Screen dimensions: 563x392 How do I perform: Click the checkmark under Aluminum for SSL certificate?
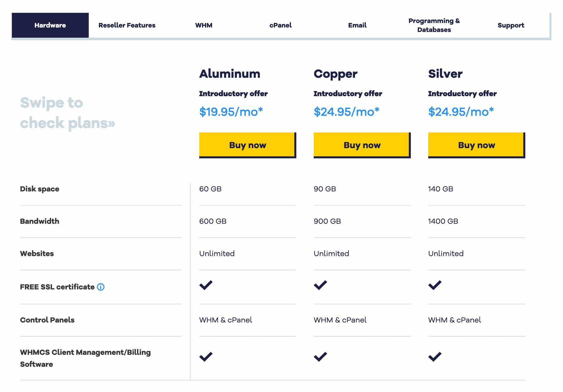(x=206, y=285)
